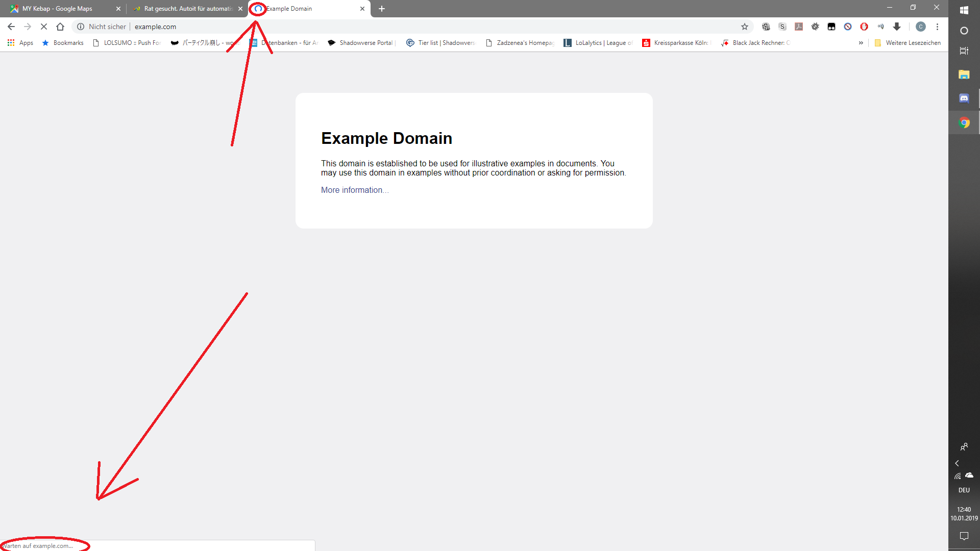The width and height of the screenshot is (980, 551).
Task: Click the Nicht sicher site info
Action: tap(102, 27)
